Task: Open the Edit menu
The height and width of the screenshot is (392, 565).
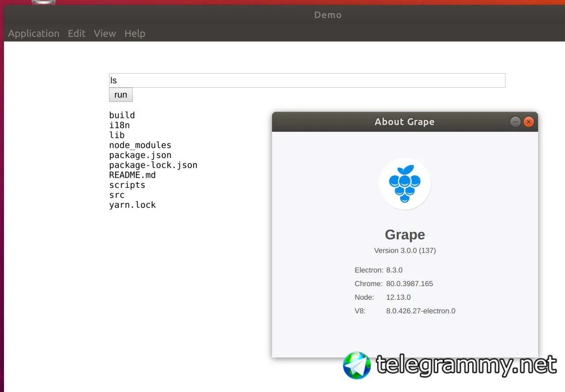Action: pos(77,34)
